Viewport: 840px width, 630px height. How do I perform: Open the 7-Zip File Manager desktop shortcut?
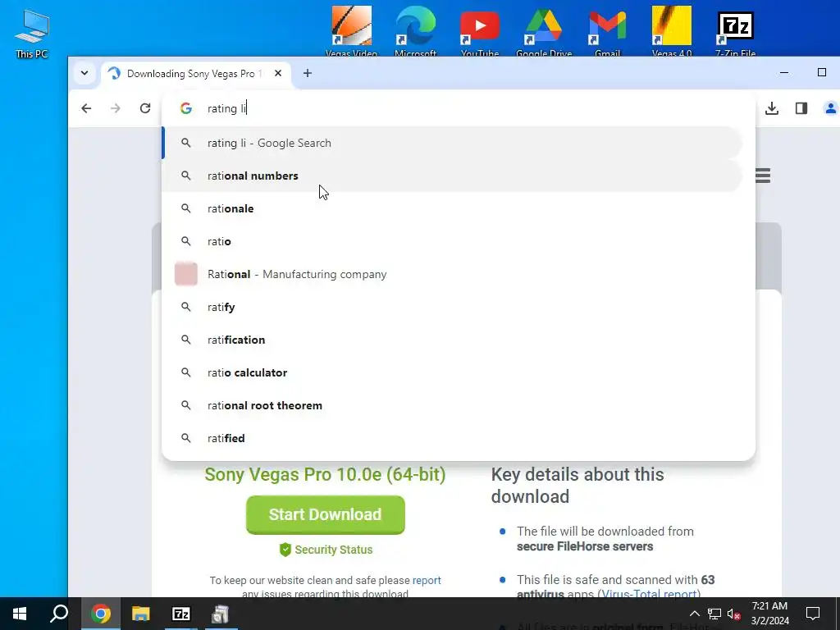pyautogui.click(x=736, y=31)
